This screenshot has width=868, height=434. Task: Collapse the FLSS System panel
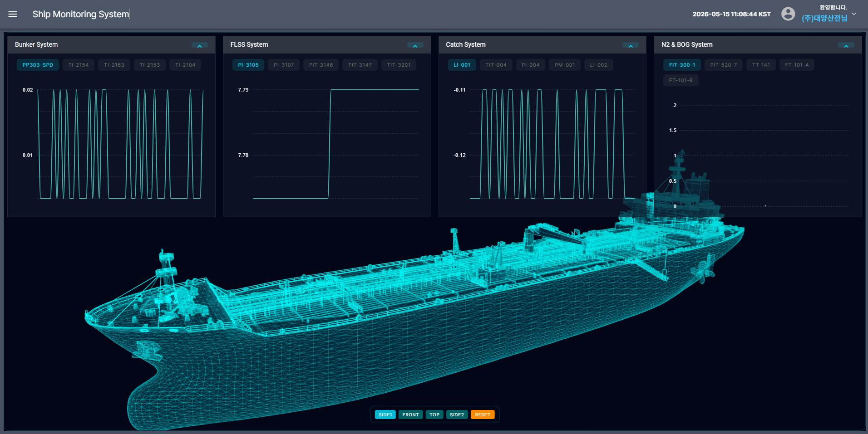tap(415, 45)
